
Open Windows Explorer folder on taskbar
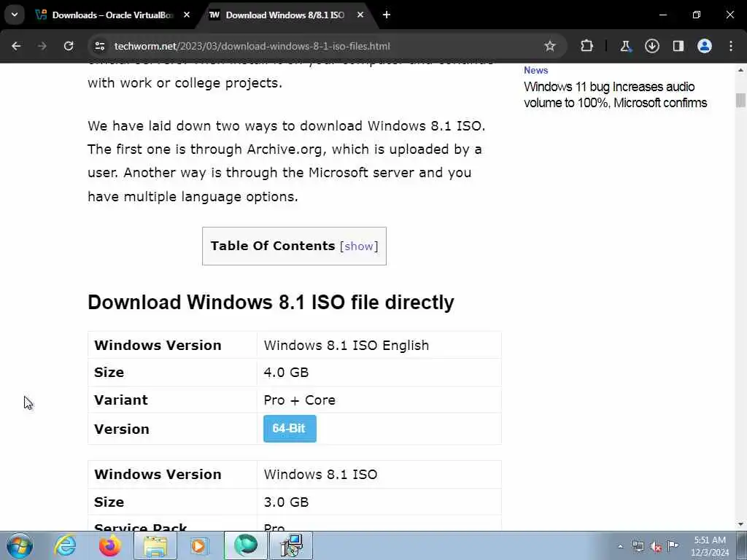155,545
